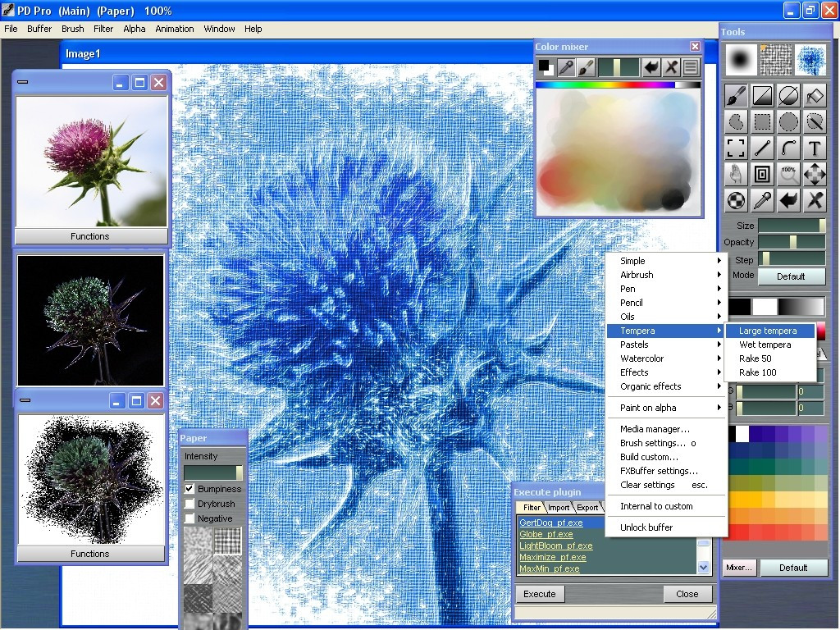Image resolution: width=840 pixels, height=630 pixels.
Task: Select the four-arrow move tool
Action: coord(815,174)
